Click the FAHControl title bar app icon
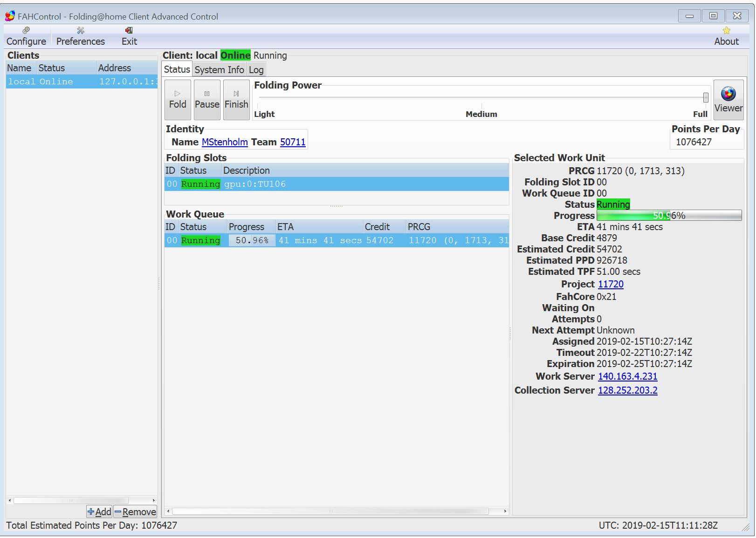The height and width of the screenshot is (538, 756). click(x=10, y=16)
